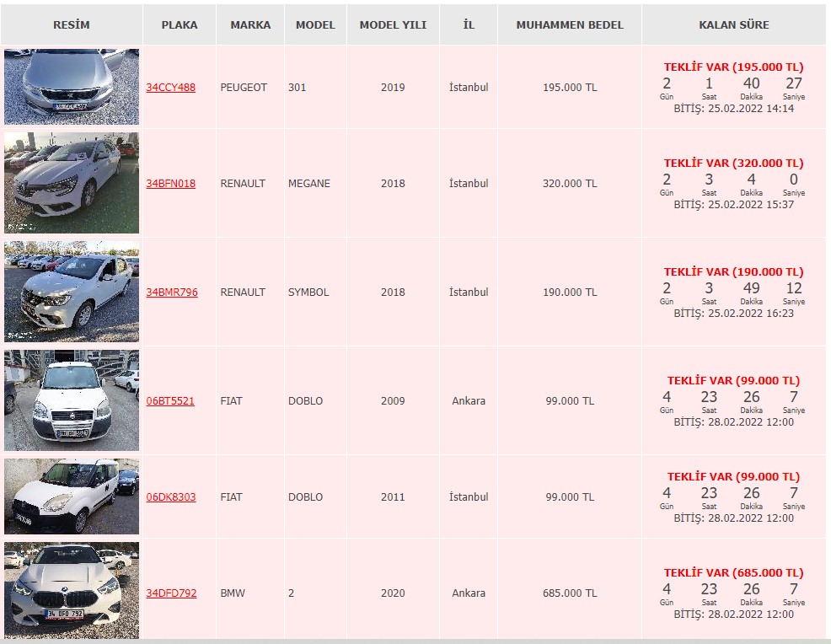View the Renault Symbol car photo
Image resolution: width=831 pixels, height=644 pixels.
[72, 292]
